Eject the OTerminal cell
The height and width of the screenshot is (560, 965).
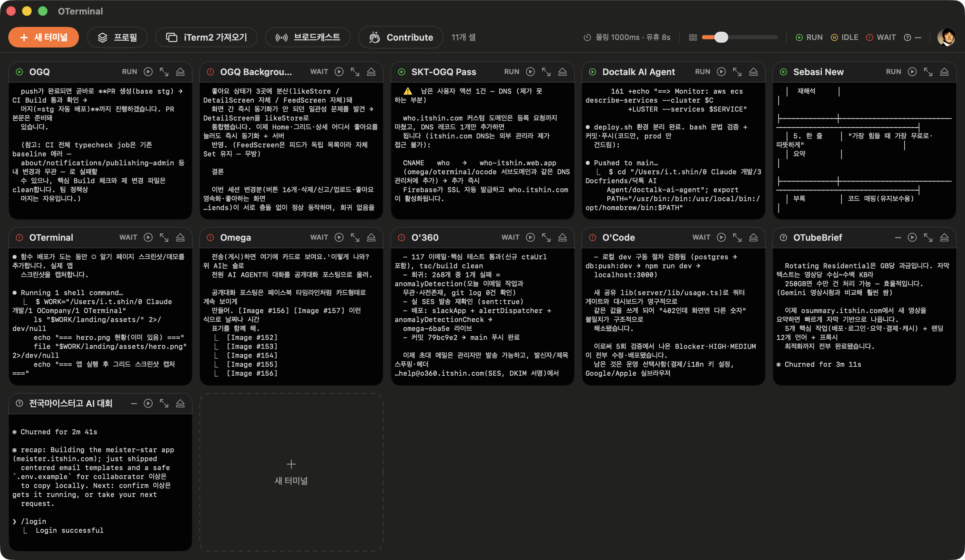click(x=180, y=237)
